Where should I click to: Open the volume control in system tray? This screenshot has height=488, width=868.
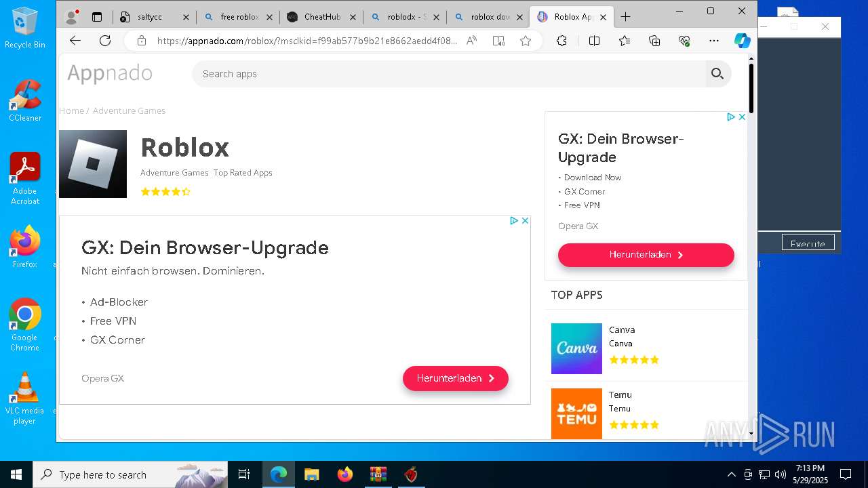pyautogui.click(x=780, y=474)
